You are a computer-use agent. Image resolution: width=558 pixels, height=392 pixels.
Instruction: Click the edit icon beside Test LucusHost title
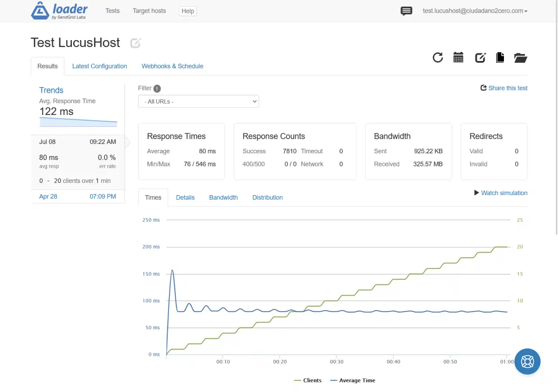(136, 43)
